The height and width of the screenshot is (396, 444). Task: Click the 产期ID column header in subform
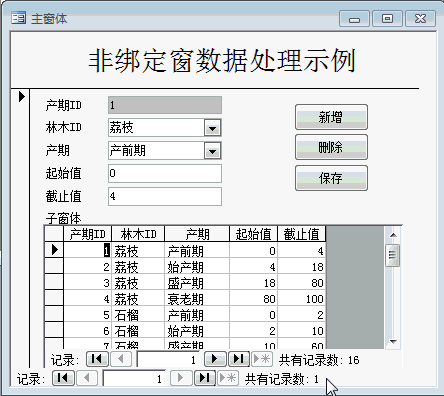tap(88, 234)
